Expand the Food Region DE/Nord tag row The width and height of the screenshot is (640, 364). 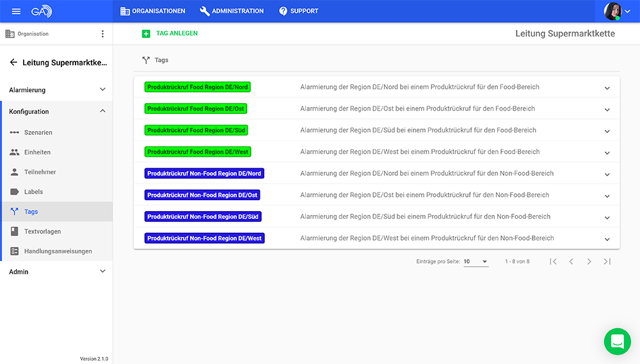[x=607, y=88]
